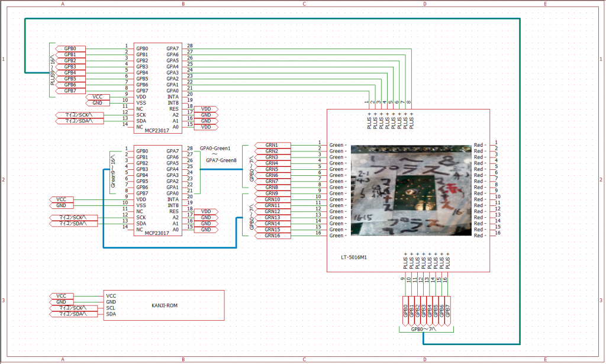The width and height of the screenshot is (606, 364).
Task: Click the GPB0 label at top left
Action: [70, 49]
